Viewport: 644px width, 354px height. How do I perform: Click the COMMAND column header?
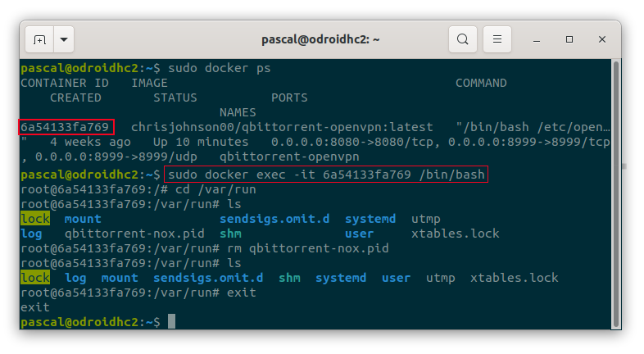coord(481,83)
